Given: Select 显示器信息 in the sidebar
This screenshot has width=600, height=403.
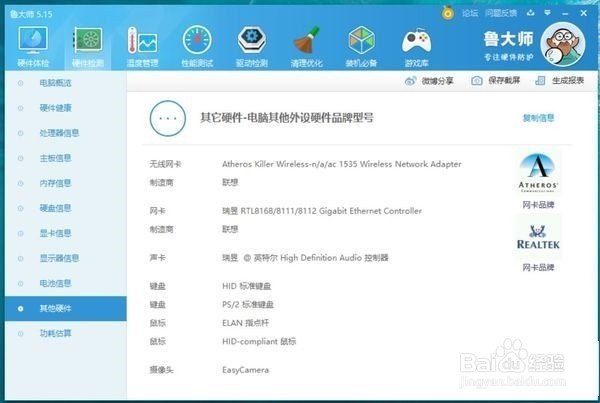Looking at the screenshot, I should click(66, 258).
